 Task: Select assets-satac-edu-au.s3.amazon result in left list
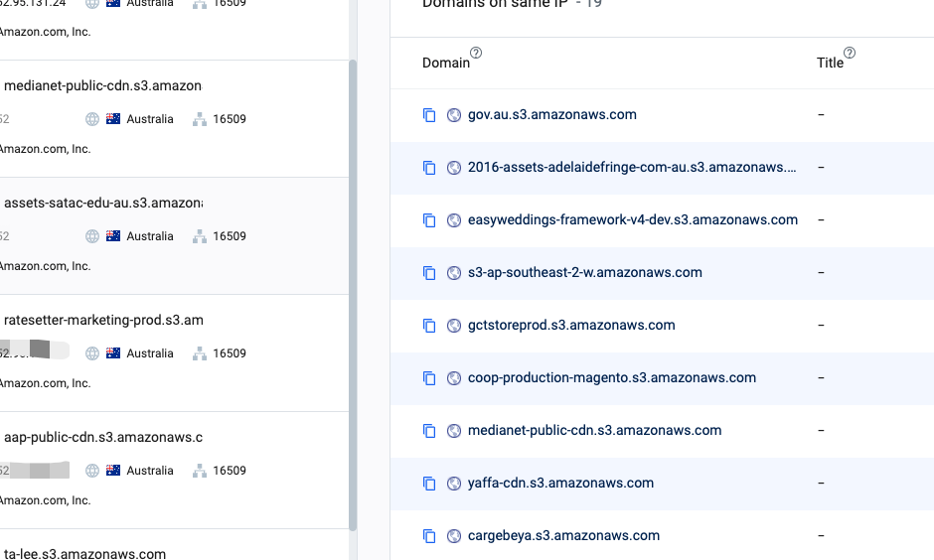click(102, 203)
